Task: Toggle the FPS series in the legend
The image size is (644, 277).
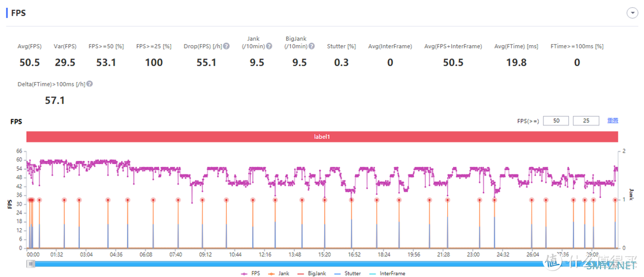Action: [250, 273]
